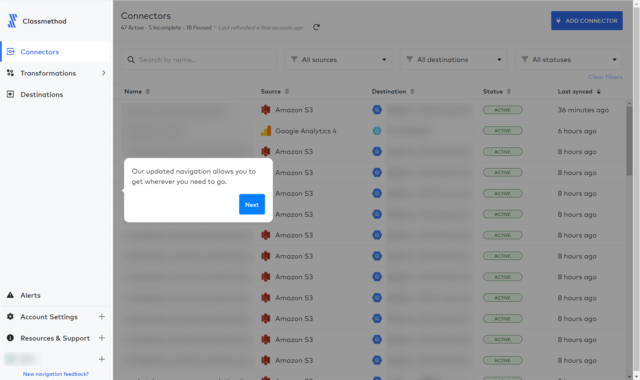The image size is (640, 380).
Task: Click Snowflake destination icon in Google Analytics row
Action: pyautogui.click(x=377, y=131)
